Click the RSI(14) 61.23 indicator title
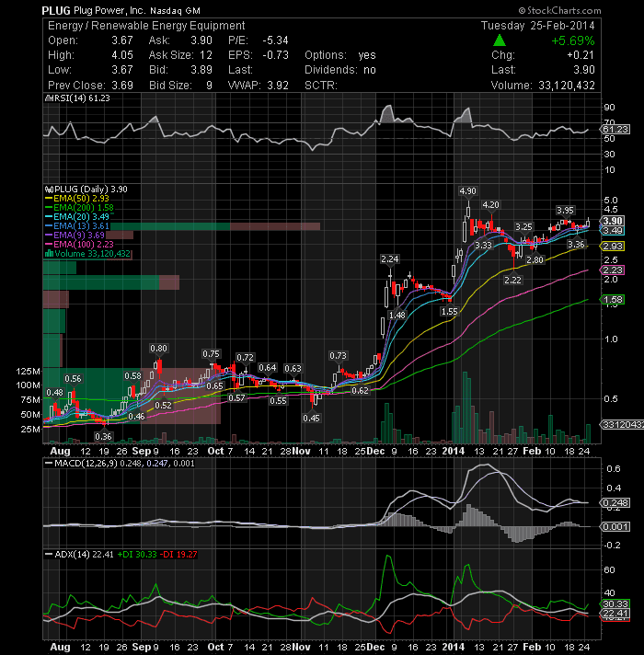The height and width of the screenshot is (655, 644). click(x=81, y=98)
